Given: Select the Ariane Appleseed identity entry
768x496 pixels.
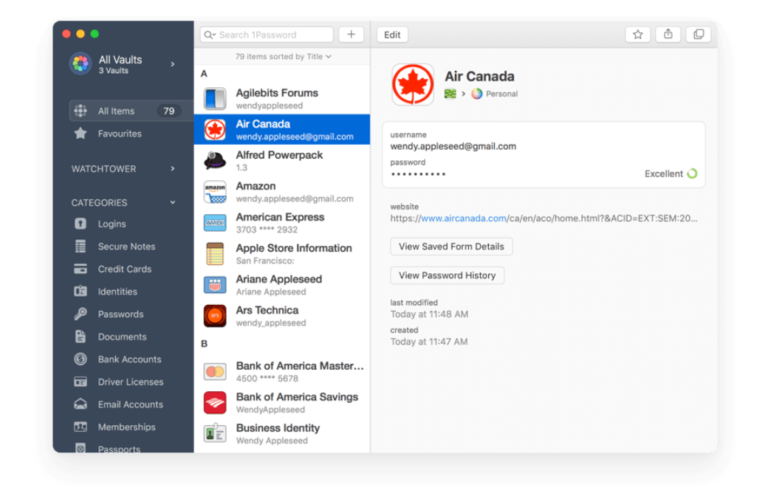Looking at the screenshot, I should pos(282,284).
